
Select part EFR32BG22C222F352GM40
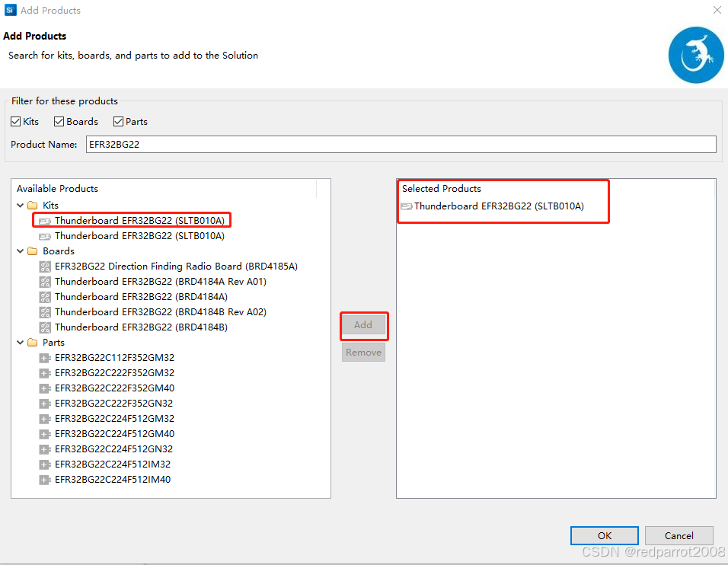[115, 388]
